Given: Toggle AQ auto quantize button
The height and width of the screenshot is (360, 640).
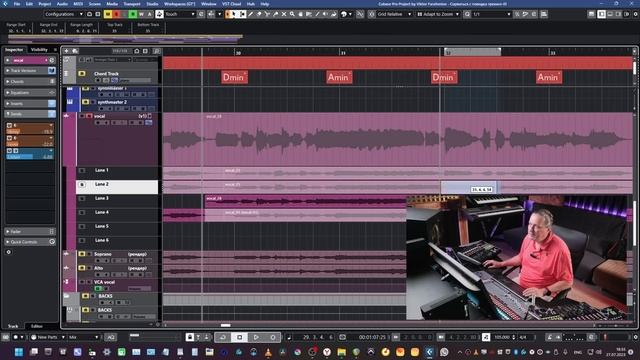Looking at the screenshot, I should tap(111, 337).
